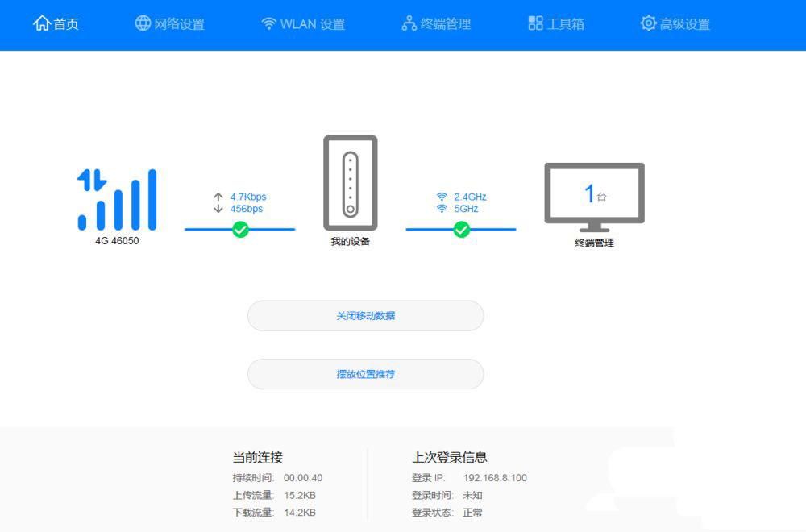Image resolution: width=806 pixels, height=532 pixels.
Task: Click the upload arrow next to 4.7Kbps
Action: [x=218, y=197]
